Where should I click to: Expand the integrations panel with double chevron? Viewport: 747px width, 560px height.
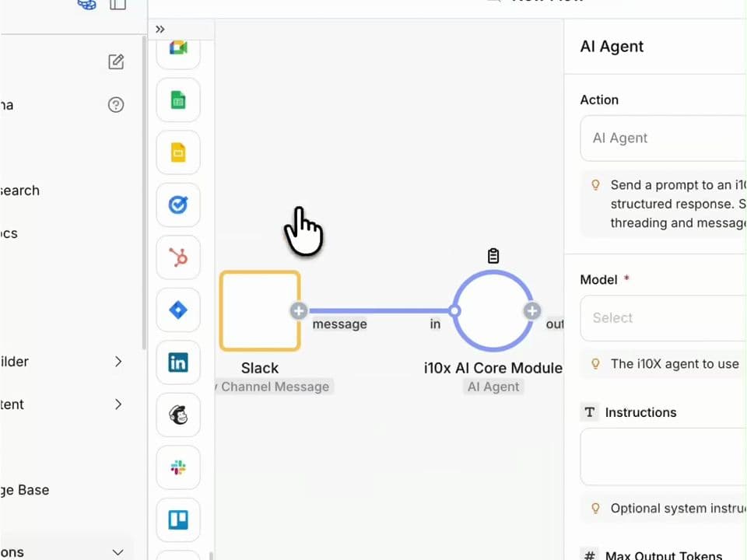(160, 30)
